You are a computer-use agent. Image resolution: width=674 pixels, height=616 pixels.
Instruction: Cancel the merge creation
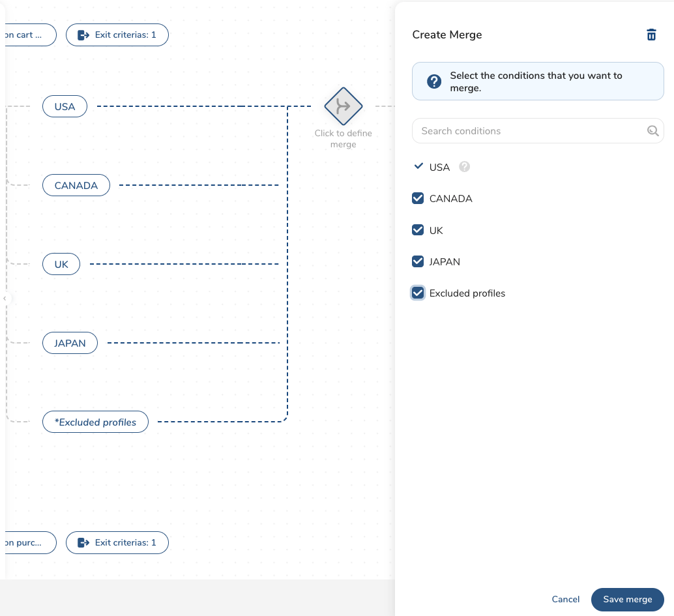(x=565, y=600)
